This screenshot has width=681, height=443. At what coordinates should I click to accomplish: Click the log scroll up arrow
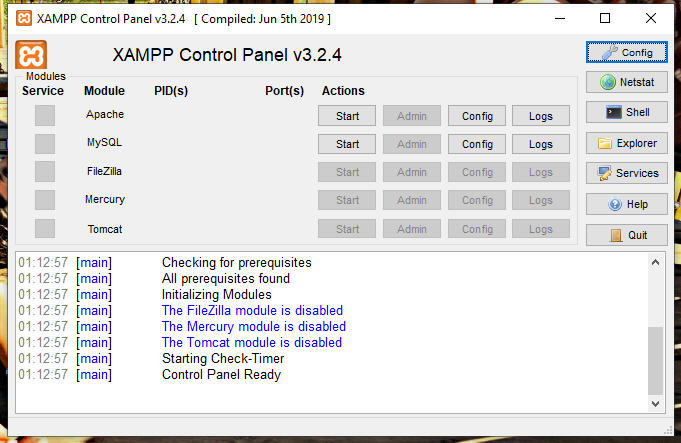655,262
